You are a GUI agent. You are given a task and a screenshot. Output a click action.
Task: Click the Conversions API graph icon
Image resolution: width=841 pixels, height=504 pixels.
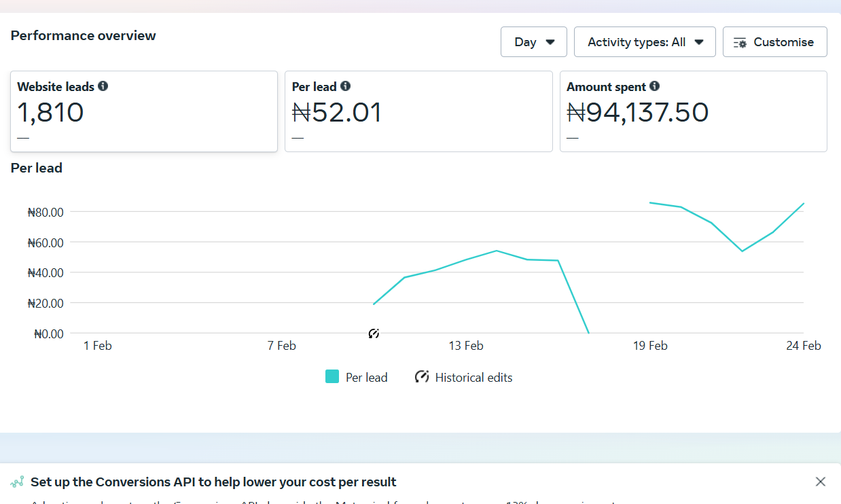tap(17, 482)
